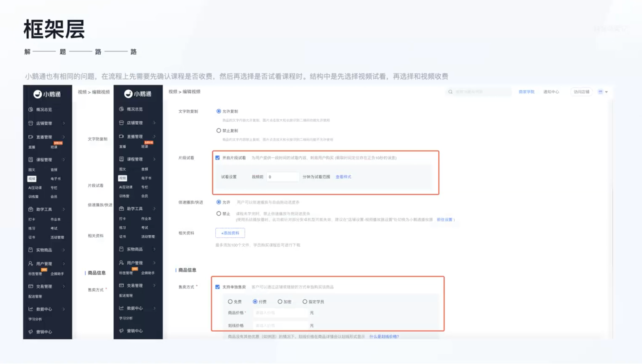Click the 数据中心 chart icon in right sidebar

[121, 308]
